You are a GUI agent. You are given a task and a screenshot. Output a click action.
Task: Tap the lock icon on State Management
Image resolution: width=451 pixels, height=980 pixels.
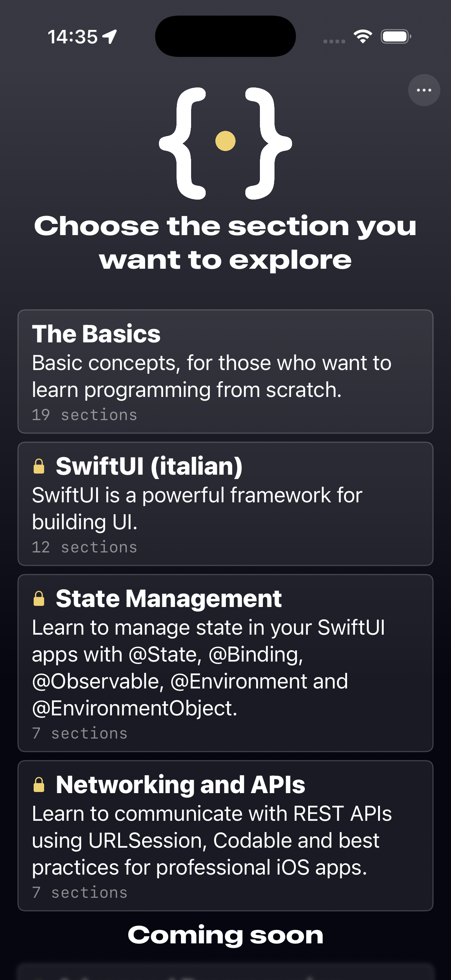point(39,598)
